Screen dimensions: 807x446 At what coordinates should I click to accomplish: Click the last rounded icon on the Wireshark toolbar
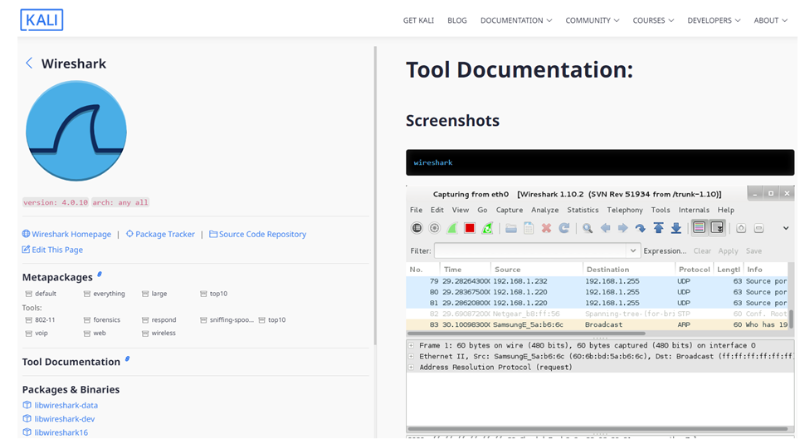tap(759, 228)
